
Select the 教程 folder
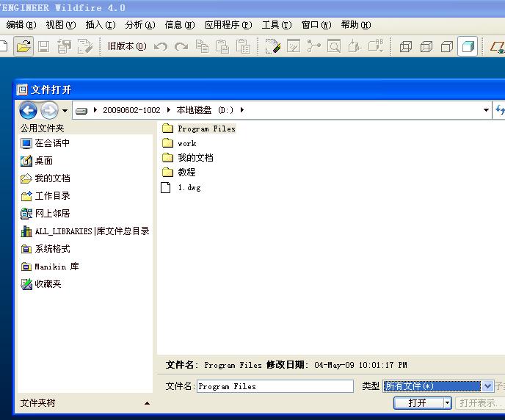pos(178,173)
